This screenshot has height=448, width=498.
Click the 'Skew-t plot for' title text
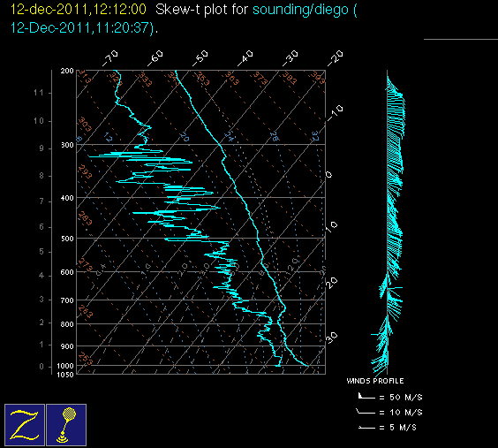[201, 10]
